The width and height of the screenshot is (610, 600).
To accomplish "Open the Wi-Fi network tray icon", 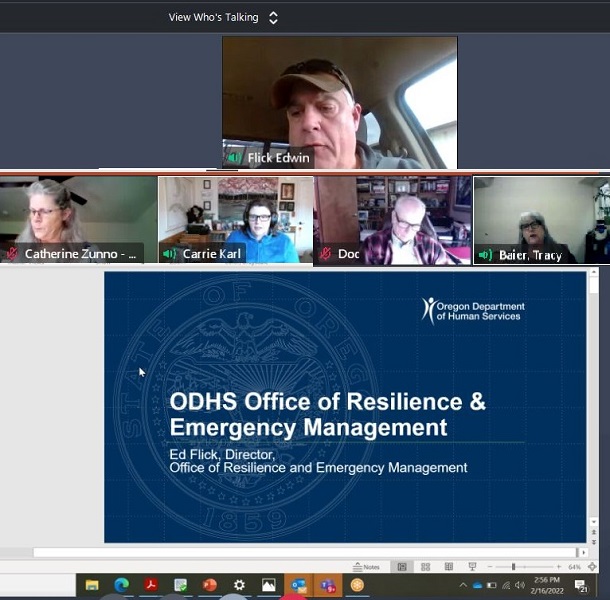I will point(506,585).
